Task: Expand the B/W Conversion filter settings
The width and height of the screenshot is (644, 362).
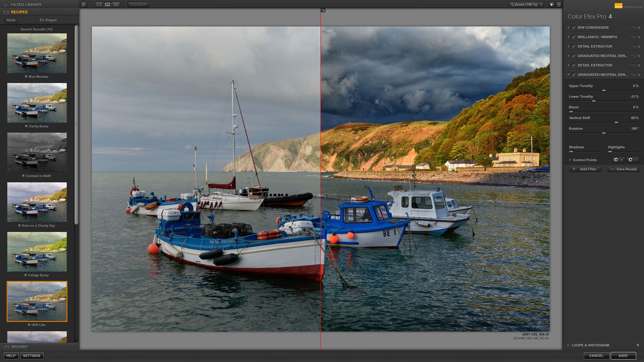Action: (569, 28)
